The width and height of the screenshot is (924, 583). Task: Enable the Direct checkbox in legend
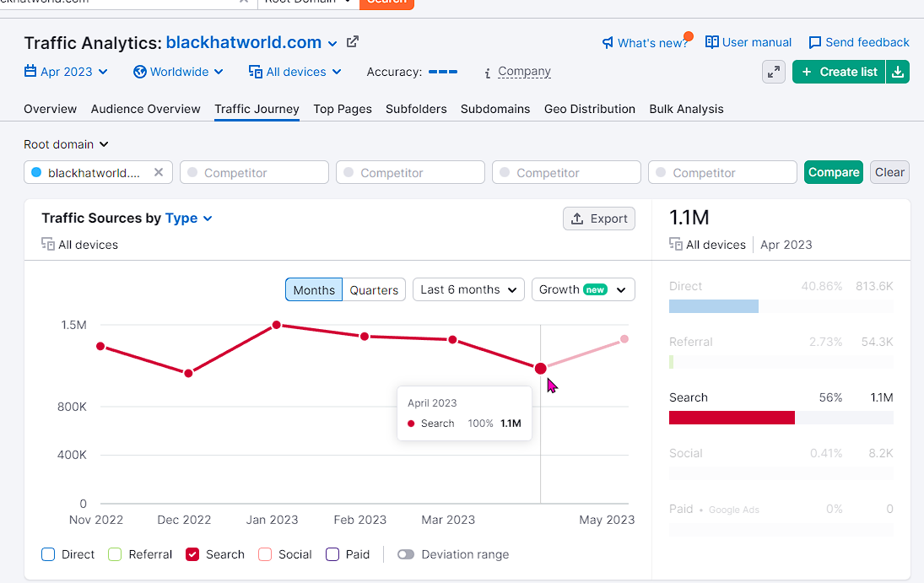point(48,554)
